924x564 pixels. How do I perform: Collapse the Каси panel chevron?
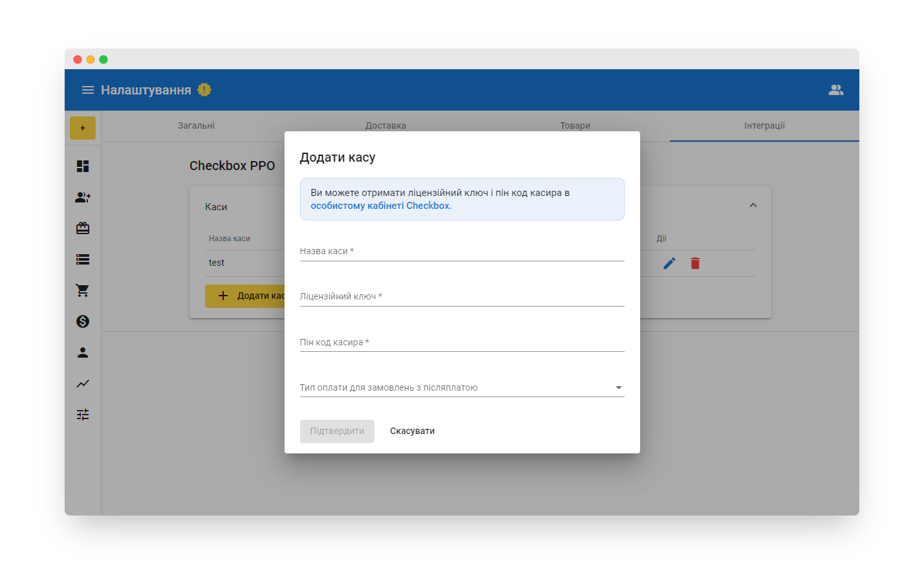753,206
